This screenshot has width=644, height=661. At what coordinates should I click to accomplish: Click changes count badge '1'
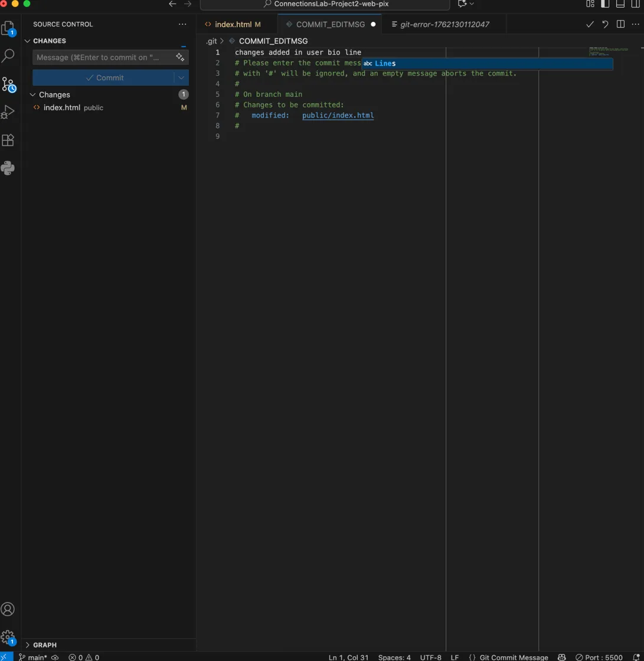pyautogui.click(x=184, y=94)
